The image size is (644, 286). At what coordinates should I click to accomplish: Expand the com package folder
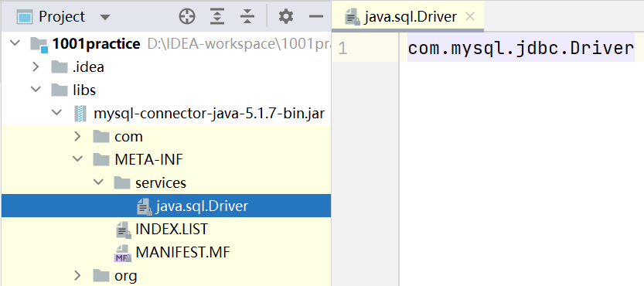coord(77,136)
